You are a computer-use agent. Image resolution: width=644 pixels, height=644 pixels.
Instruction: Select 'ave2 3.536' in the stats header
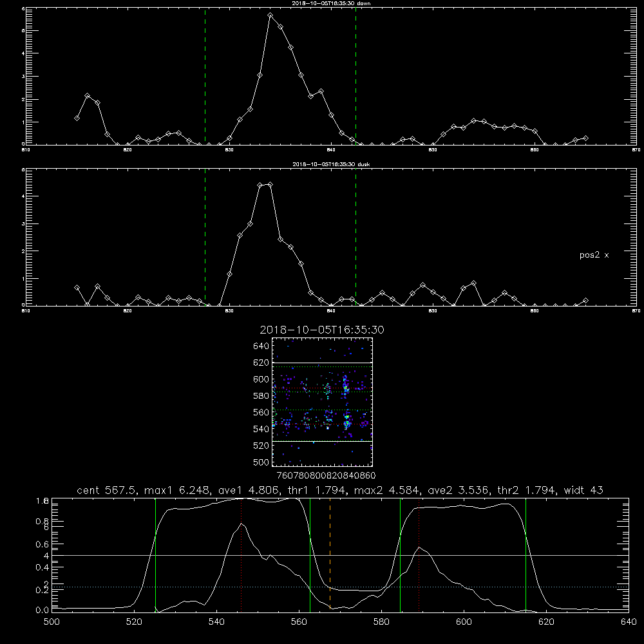point(457,490)
